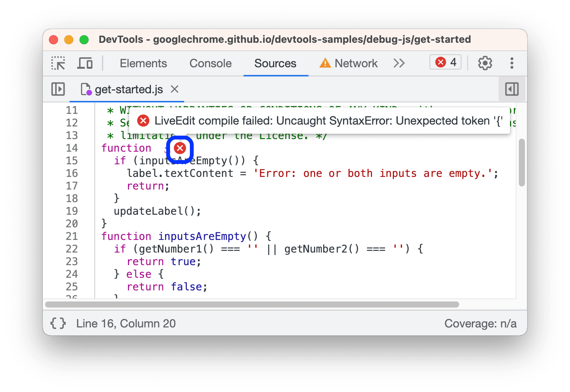This screenshot has width=570, height=392.
Task: Open the three-dot customize DevTools menu
Action: pyautogui.click(x=512, y=63)
